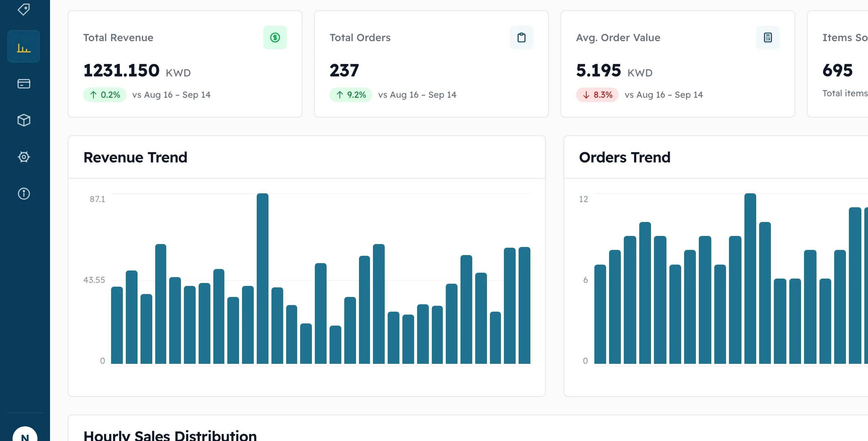Click the 1231.150 revenue value
Image resolution: width=868 pixels, height=441 pixels.
click(x=121, y=70)
